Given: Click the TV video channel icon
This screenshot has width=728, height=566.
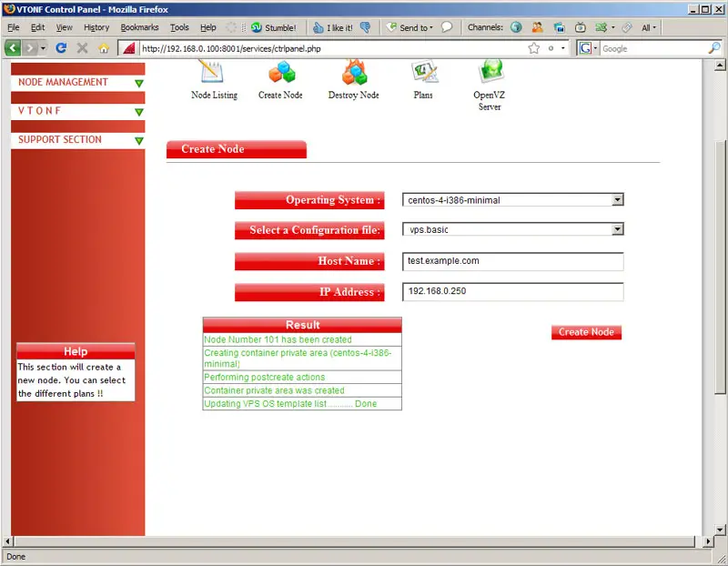Looking at the screenshot, I should [581, 27].
